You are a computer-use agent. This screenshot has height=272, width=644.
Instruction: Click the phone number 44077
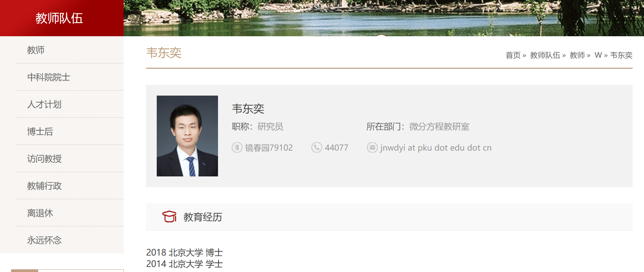coord(337,148)
